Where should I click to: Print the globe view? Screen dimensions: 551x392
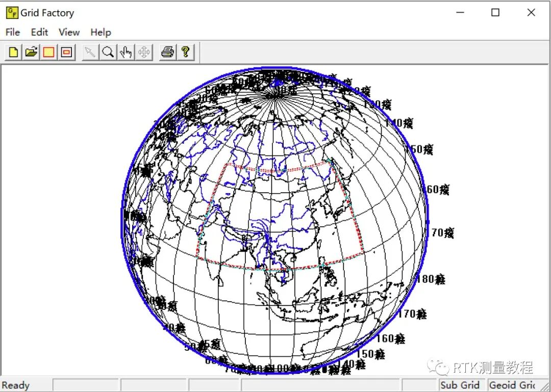point(168,53)
